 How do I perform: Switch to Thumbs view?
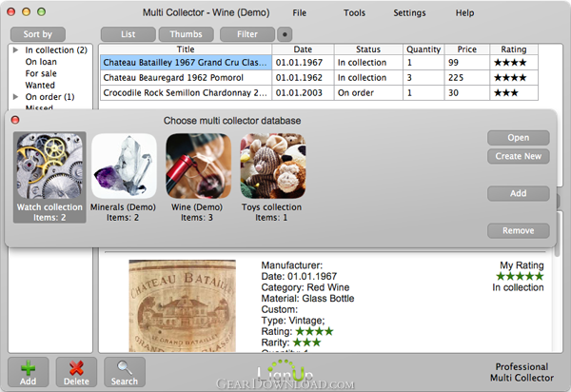[x=187, y=34]
